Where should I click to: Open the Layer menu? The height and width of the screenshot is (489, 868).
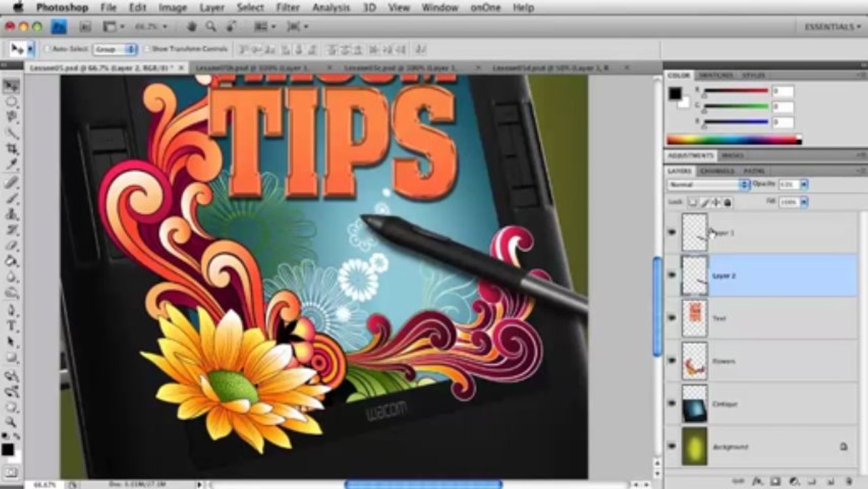pyautogui.click(x=212, y=7)
